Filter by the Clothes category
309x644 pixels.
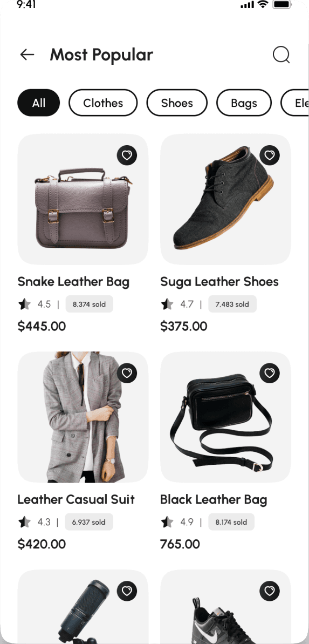tap(103, 103)
